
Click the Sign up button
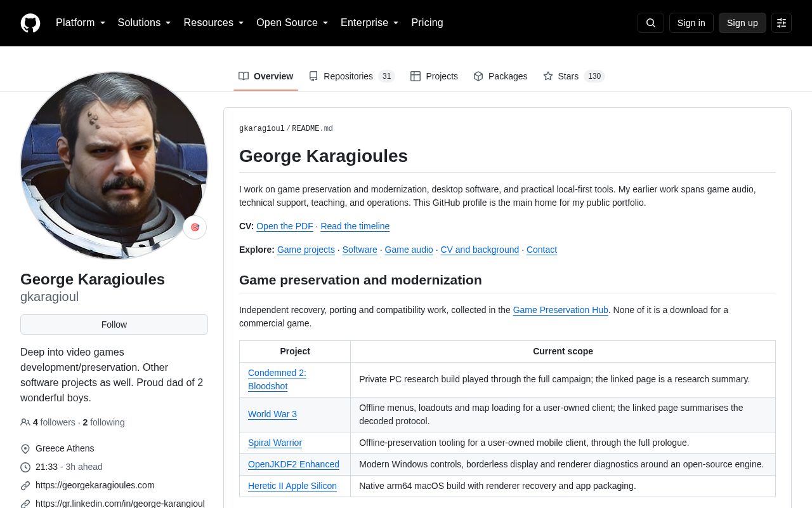(x=742, y=23)
